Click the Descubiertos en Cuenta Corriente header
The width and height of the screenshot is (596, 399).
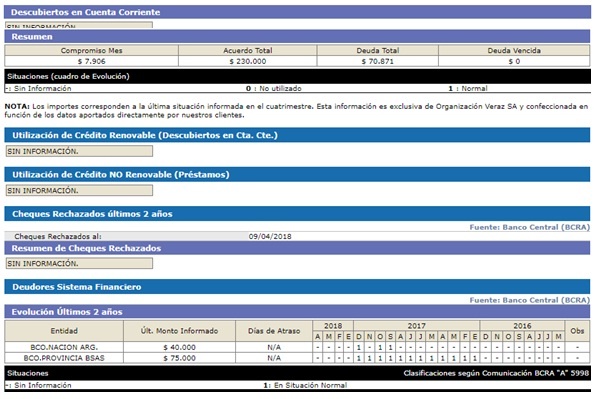[x=297, y=12]
